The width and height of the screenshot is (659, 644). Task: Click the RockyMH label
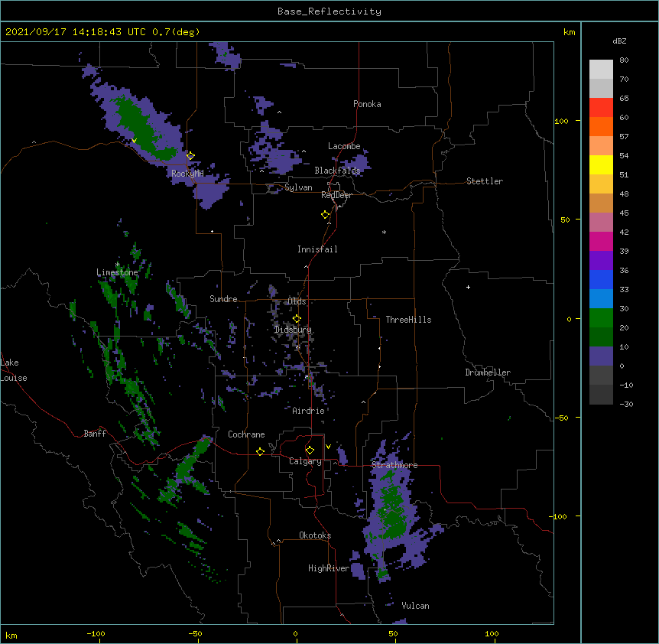187,173
